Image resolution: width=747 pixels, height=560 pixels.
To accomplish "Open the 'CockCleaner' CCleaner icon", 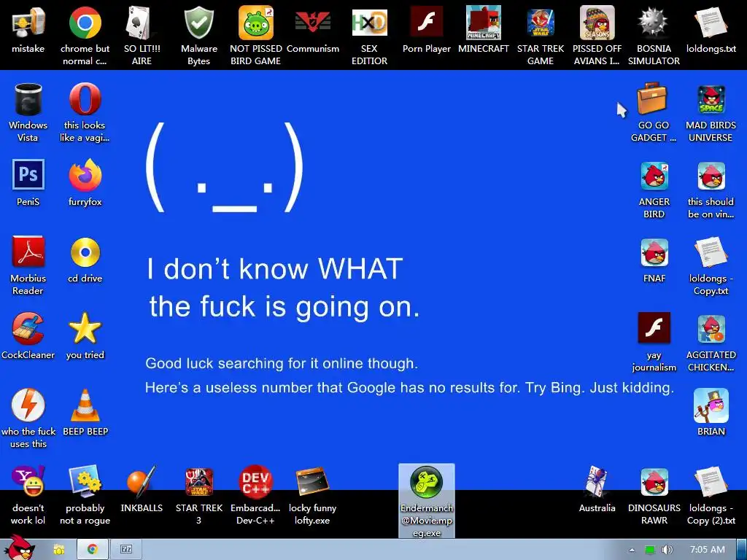I will [x=28, y=336].
